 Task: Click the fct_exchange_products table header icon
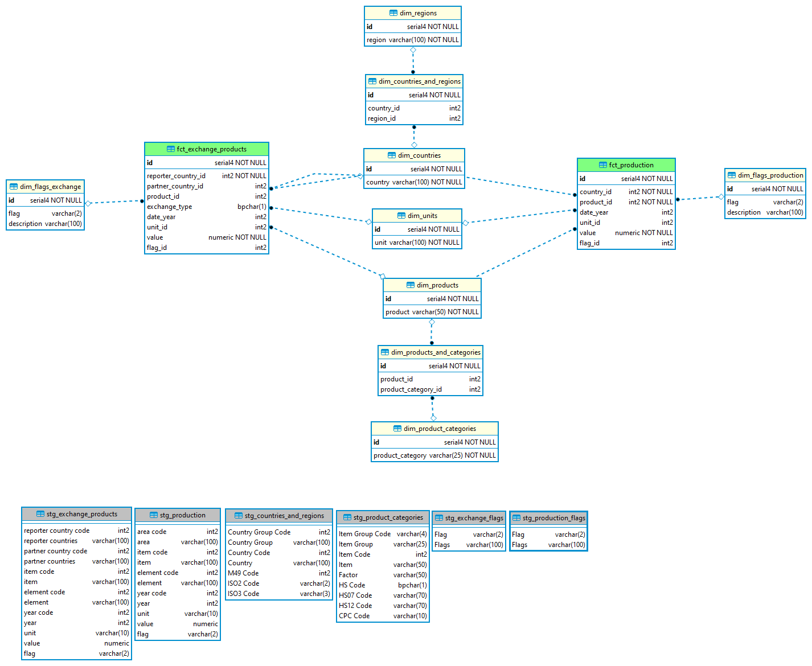click(172, 149)
